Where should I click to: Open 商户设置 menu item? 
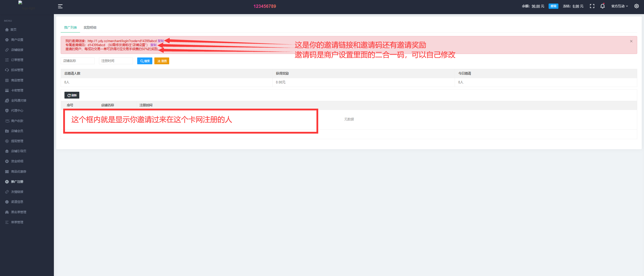coord(17,40)
